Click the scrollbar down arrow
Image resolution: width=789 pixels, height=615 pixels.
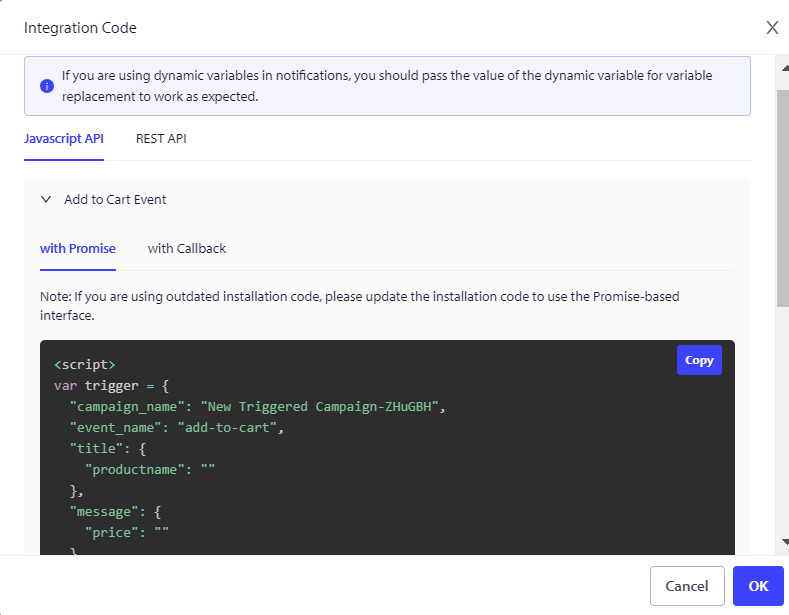(x=782, y=542)
